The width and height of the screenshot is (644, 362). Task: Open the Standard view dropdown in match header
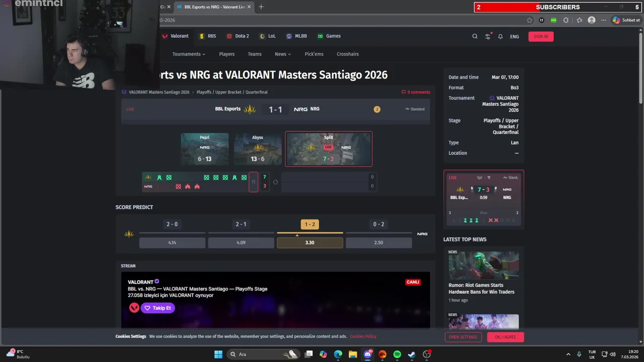415,109
